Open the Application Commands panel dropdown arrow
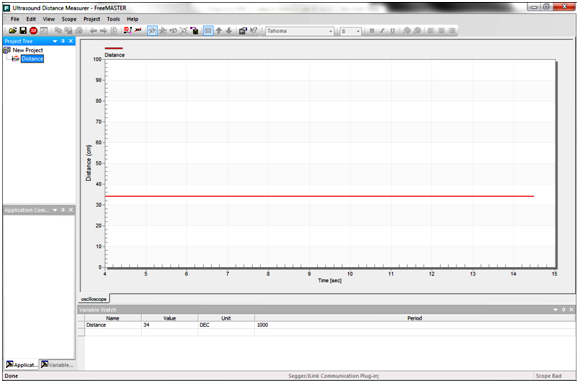This screenshot has width=580, height=383. point(55,210)
